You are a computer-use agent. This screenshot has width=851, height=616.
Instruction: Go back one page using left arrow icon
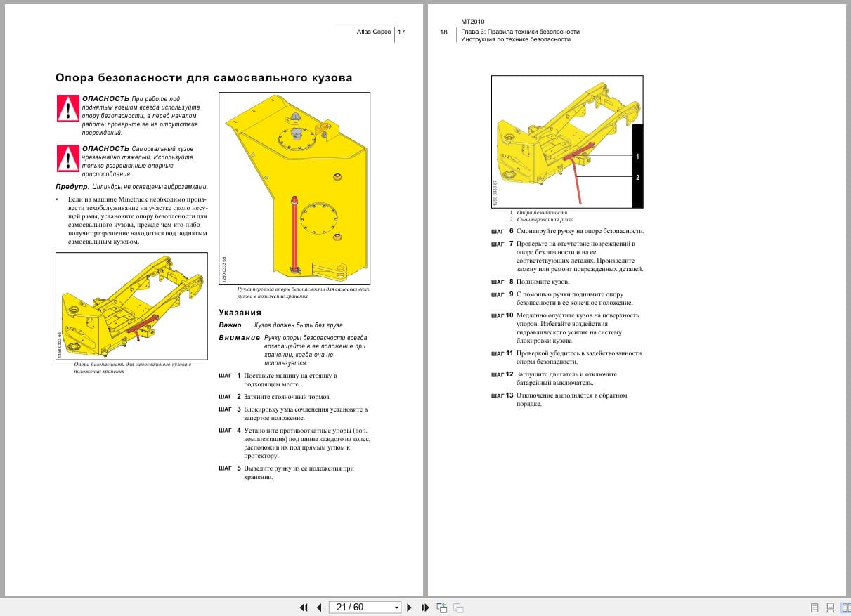click(318, 607)
